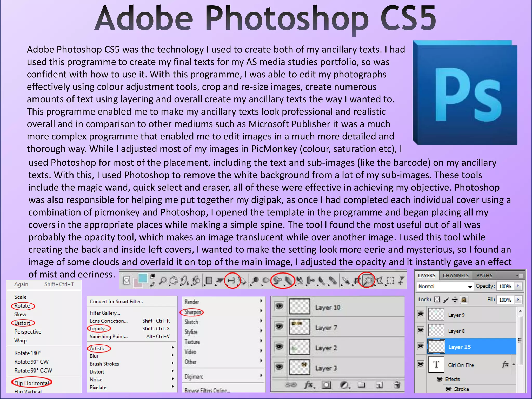532x399 pixels.
Task: Toggle visibility of Layer 7
Action: 279,327
